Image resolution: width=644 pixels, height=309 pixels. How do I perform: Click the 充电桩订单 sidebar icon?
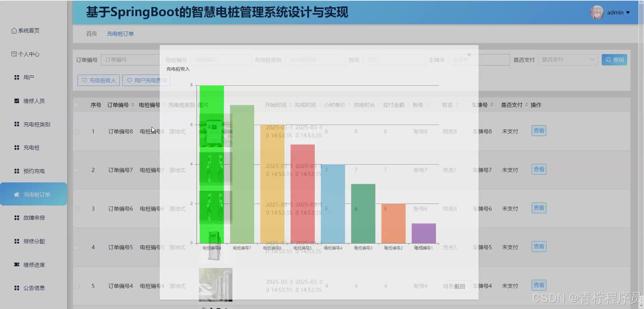[x=16, y=194]
